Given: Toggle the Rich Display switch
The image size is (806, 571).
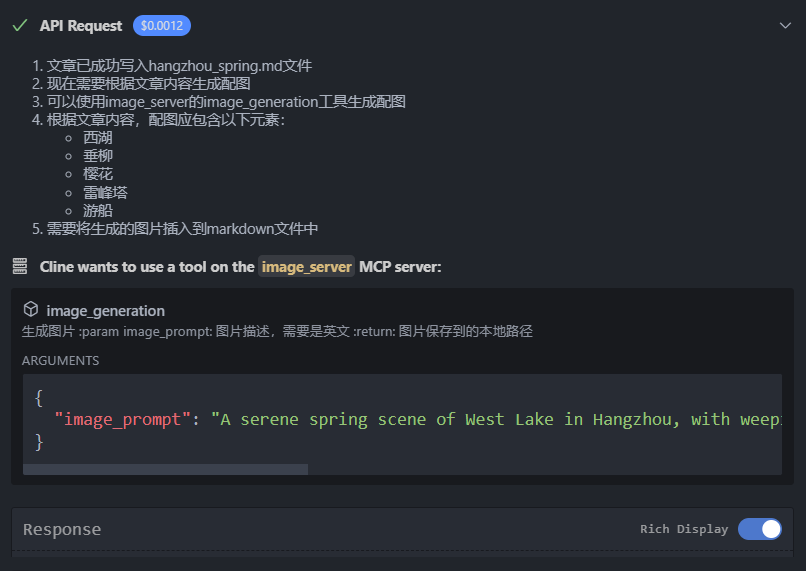Looking at the screenshot, I should click(x=760, y=529).
